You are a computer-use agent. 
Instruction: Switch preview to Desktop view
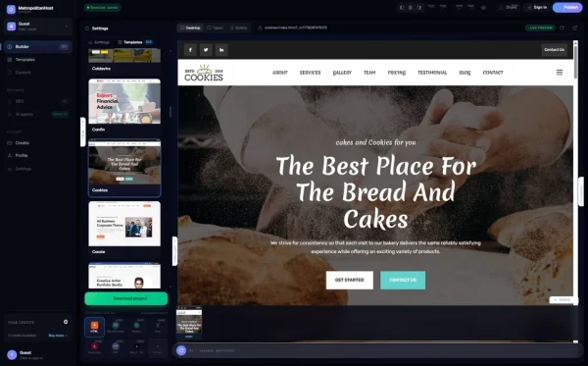(x=190, y=27)
